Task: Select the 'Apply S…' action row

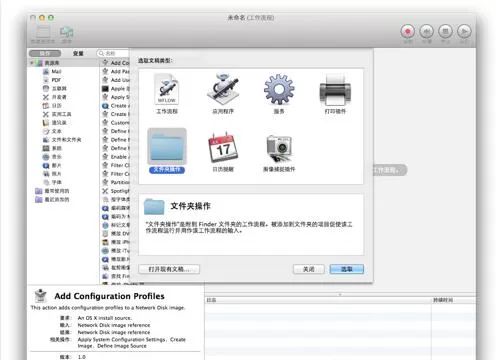Action: point(115,97)
